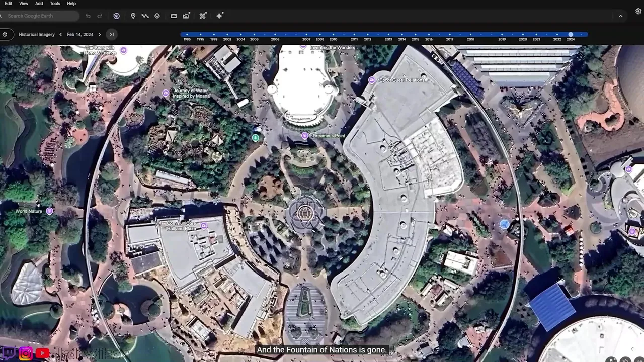
Task: Click the Historical Imagery label
Action: 36,34
